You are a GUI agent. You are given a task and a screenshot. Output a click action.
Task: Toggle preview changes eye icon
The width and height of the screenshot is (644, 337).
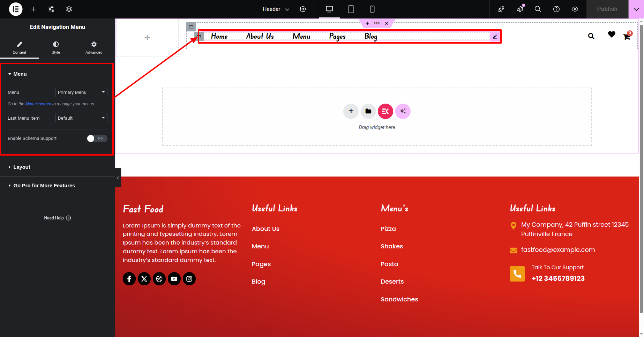click(575, 9)
